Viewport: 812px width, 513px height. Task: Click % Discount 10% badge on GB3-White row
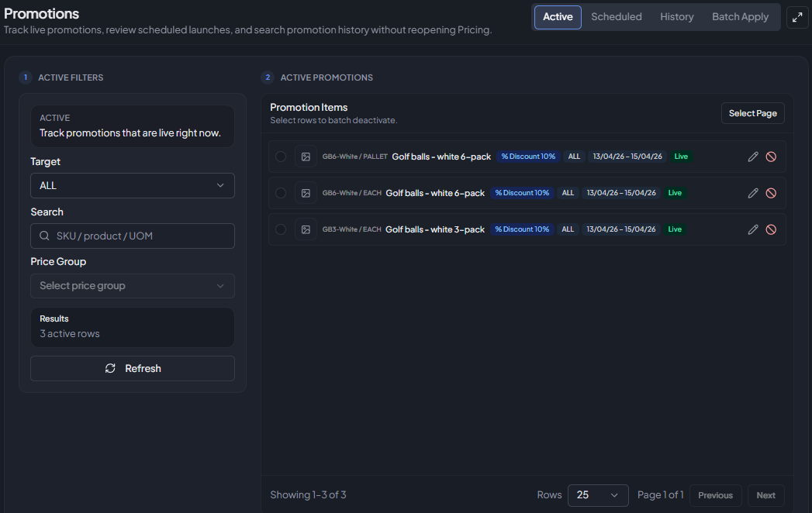(522, 229)
